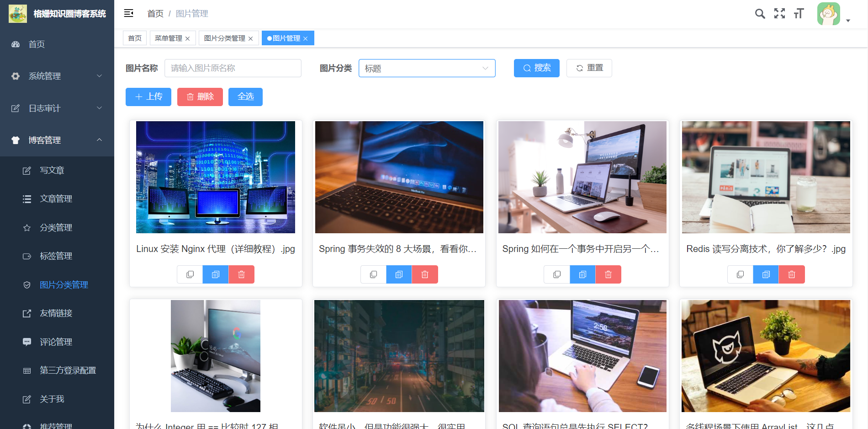This screenshot has width=868, height=429.
Task: Copy link of Linux 安装 Nginx image
Action: [190, 274]
